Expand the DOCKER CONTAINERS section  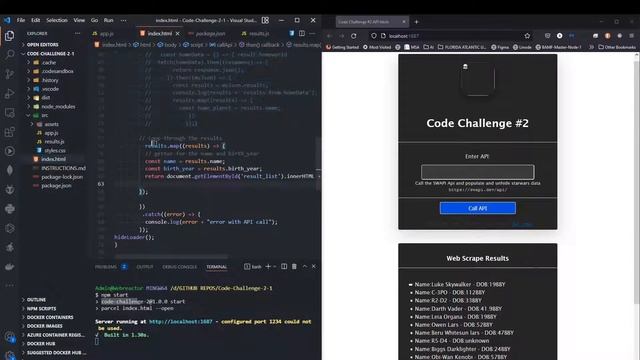[50, 317]
